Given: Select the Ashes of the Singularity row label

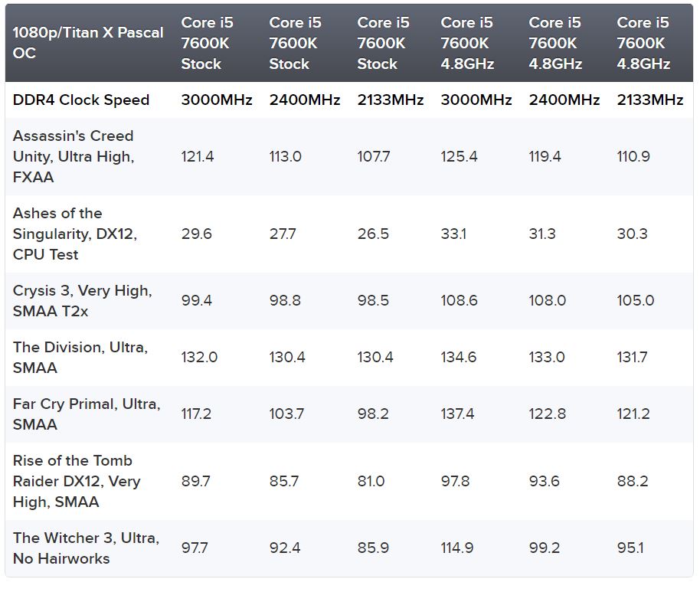Looking at the screenshot, I should [75, 234].
